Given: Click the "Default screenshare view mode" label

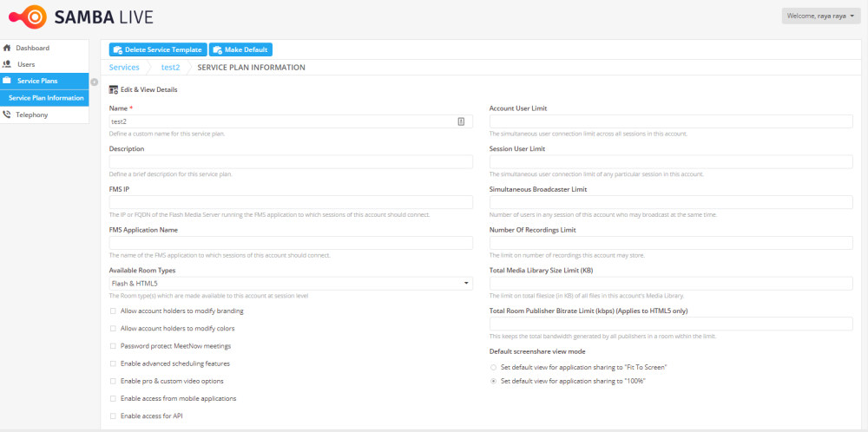Looking at the screenshot, I should (x=537, y=351).
